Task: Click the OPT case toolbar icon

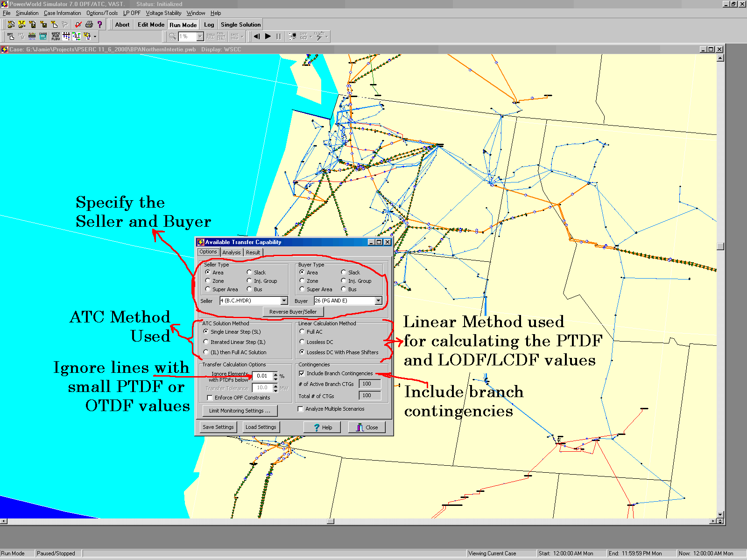Action: pos(10,36)
